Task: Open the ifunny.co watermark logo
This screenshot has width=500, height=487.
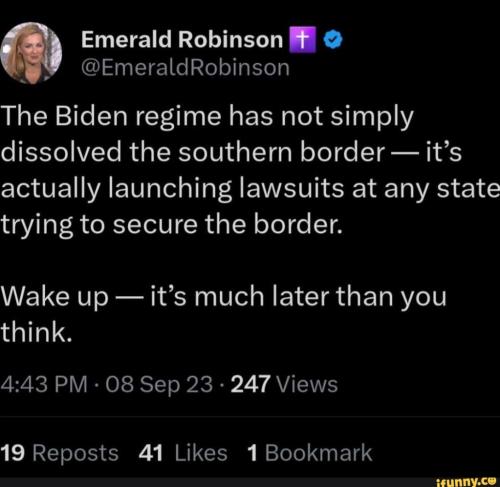Action: [466, 481]
